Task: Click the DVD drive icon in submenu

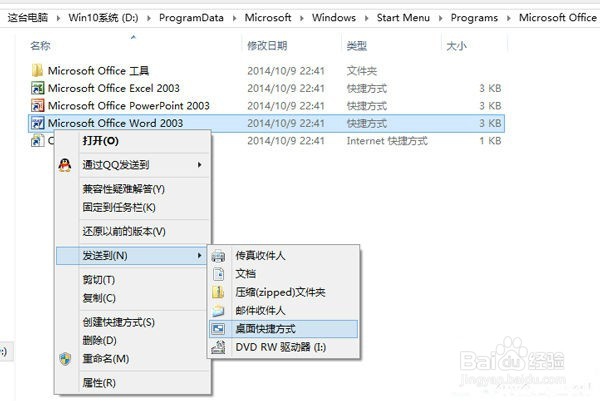Action: click(218, 347)
